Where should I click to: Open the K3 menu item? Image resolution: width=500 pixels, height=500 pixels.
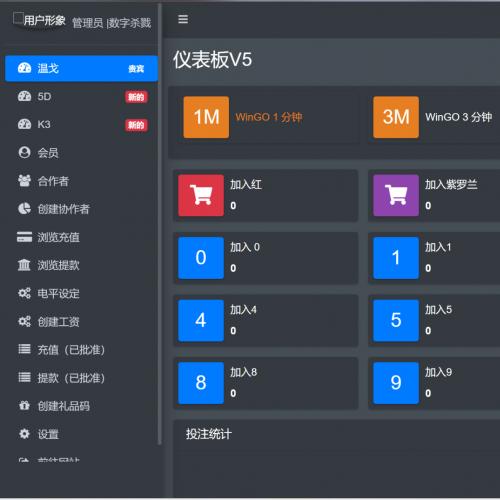tap(82, 125)
